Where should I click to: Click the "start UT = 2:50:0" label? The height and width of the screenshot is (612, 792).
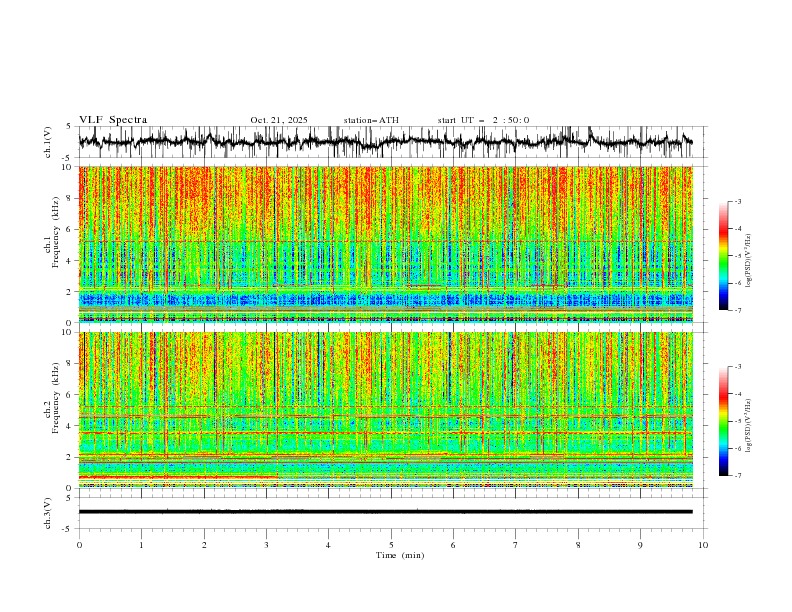point(483,120)
